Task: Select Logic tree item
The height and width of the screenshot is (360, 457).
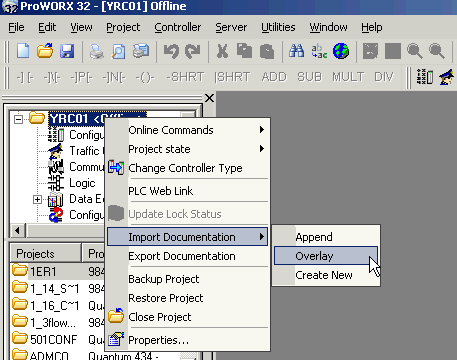Action: click(72, 183)
